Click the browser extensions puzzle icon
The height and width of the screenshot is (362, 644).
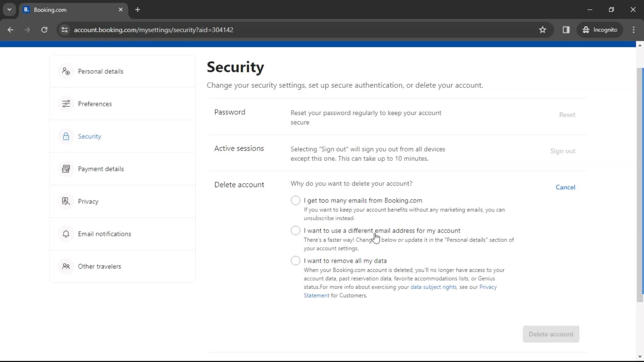click(x=567, y=29)
